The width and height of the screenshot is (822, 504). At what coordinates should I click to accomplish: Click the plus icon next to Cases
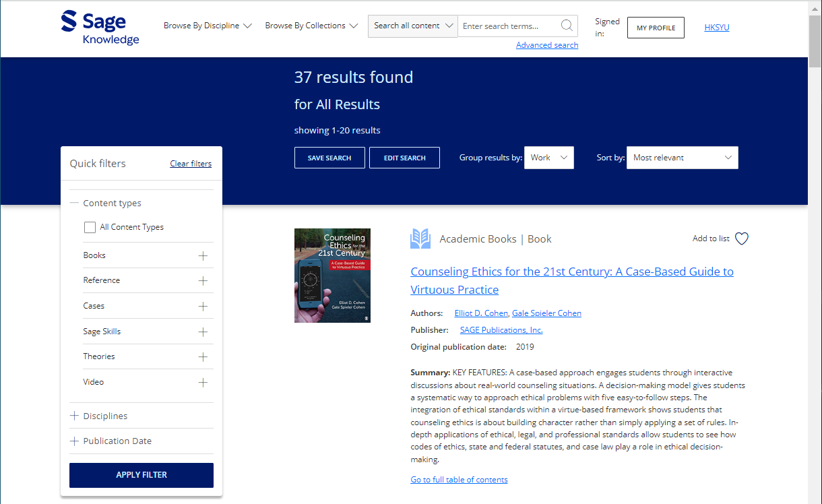pyautogui.click(x=203, y=307)
